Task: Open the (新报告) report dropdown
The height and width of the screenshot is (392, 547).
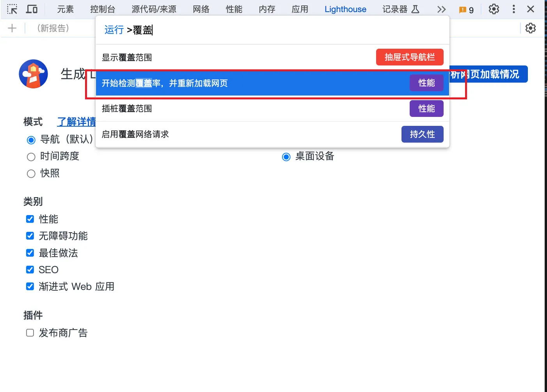Action: [53, 28]
